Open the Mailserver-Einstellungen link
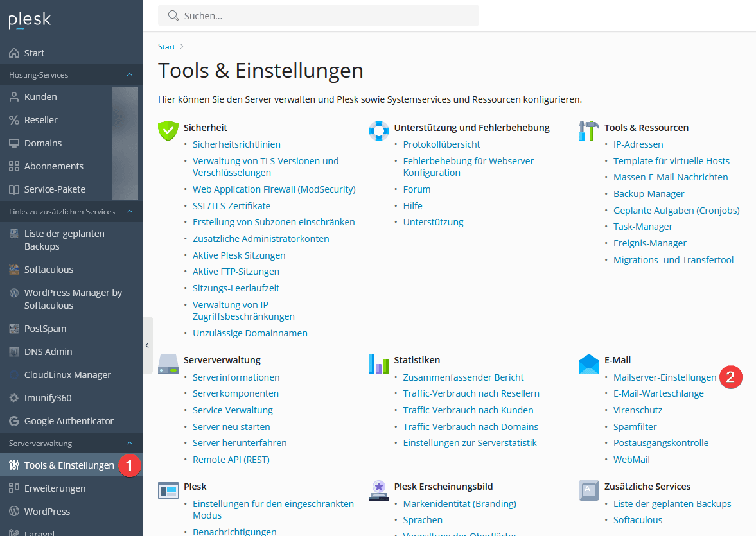756x536 pixels. [664, 377]
